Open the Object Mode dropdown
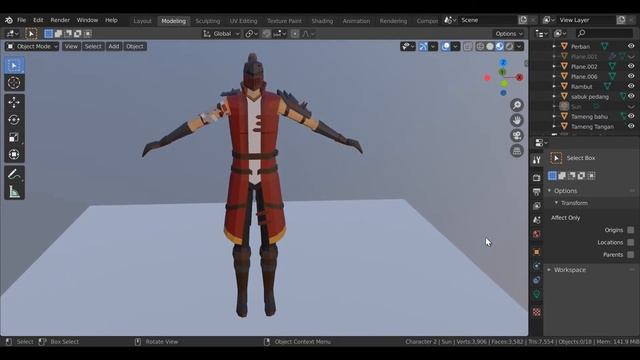The width and height of the screenshot is (640, 360). coord(32,47)
